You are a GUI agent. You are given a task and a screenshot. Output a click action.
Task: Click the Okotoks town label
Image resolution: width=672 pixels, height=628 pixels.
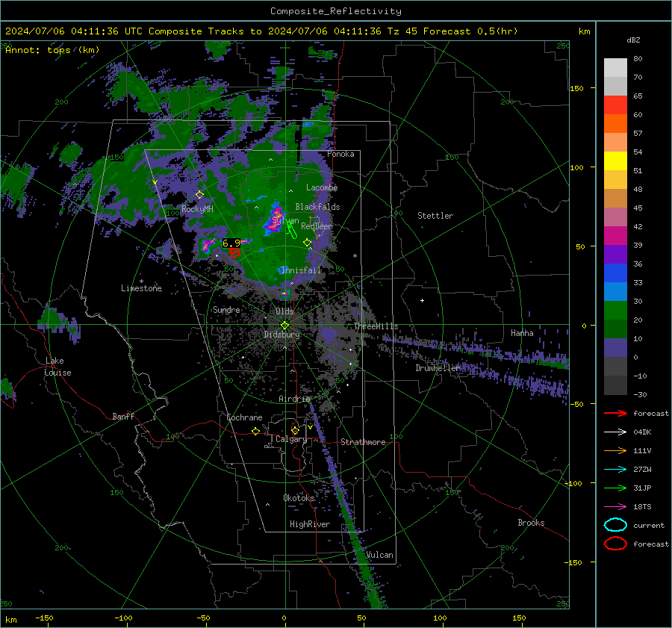(x=299, y=497)
